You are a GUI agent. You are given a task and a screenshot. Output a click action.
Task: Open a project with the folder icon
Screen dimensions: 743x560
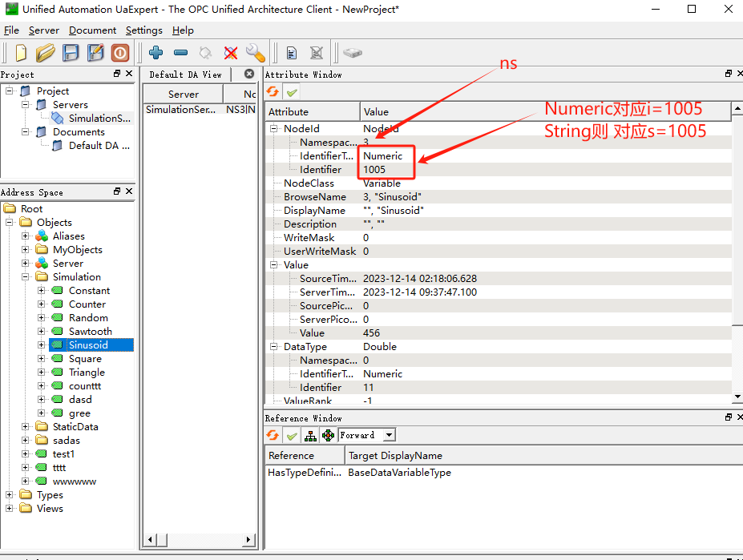(46, 53)
